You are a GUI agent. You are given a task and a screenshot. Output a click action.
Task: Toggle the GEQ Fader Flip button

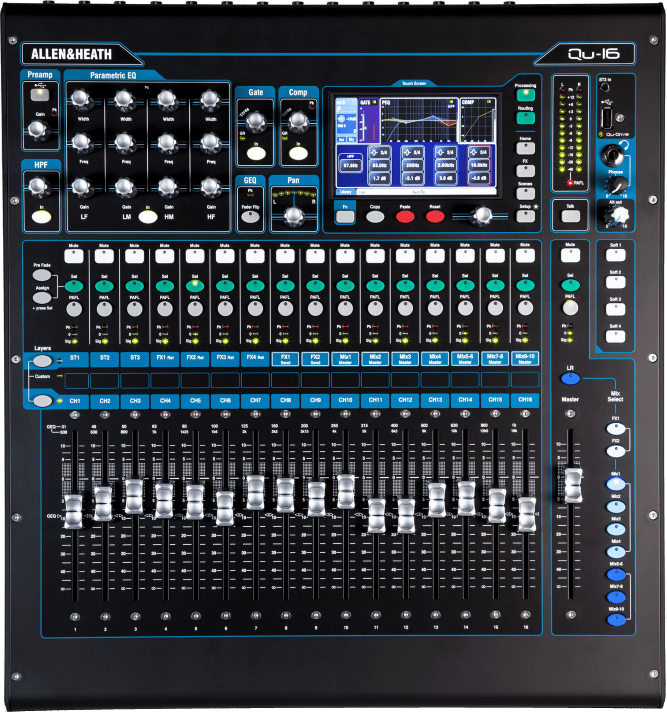click(250, 217)
